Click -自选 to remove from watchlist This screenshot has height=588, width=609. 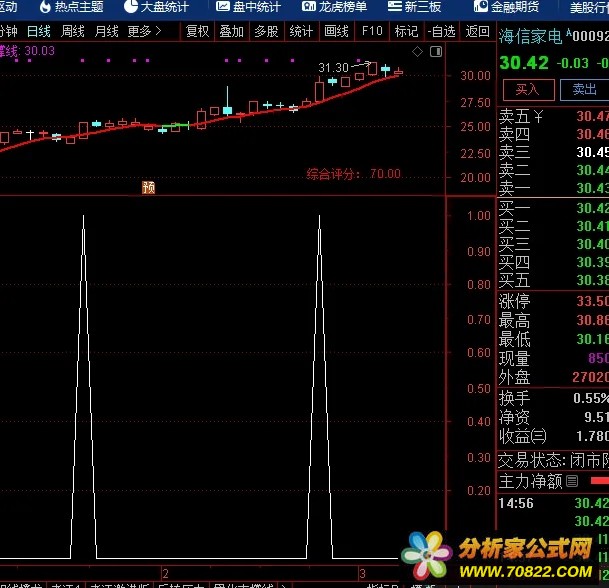(442, 31)
